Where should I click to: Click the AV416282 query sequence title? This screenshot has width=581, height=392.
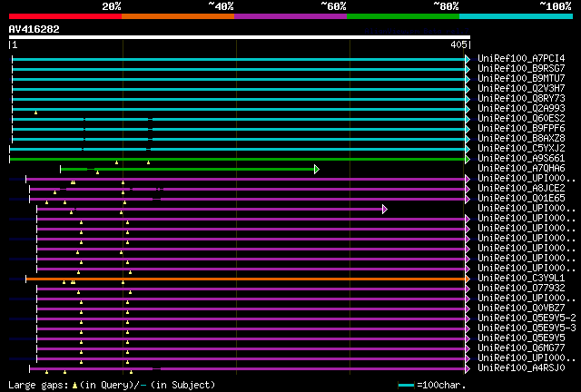34,29
